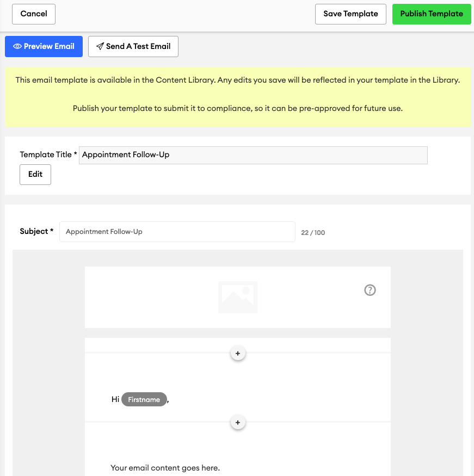The width and height of the screenshot is (474, 476).
Task: Click the plus icon above the greeting block
Action: click(238, 353)
